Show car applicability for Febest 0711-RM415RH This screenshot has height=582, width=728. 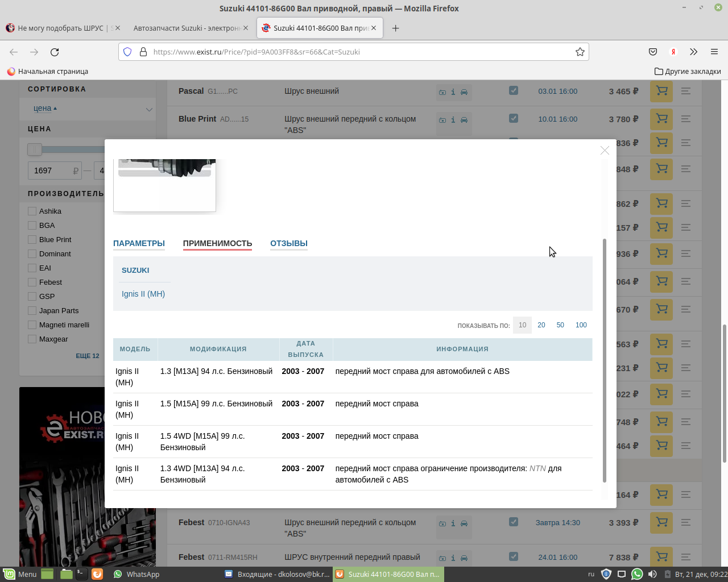coord(464,558)
